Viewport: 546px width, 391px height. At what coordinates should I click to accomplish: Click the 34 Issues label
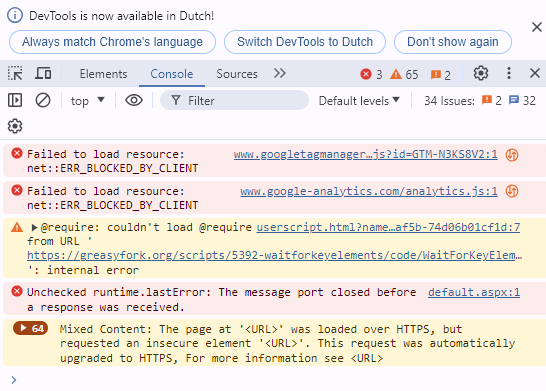coord(449,101)
